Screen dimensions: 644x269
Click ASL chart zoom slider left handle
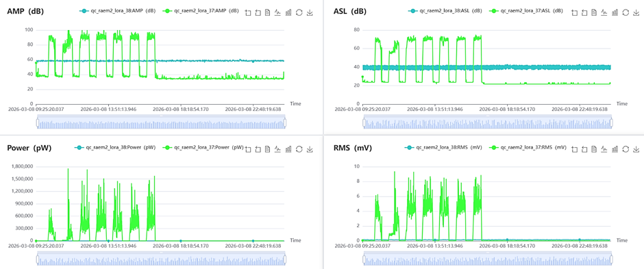(364, 123)
